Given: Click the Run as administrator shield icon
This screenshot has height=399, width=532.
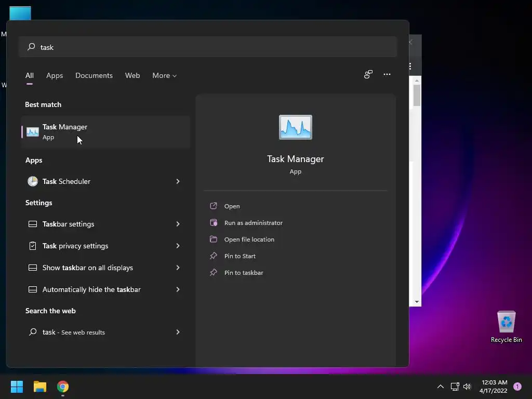Looking at the screenshot, I should pos(214,222).
